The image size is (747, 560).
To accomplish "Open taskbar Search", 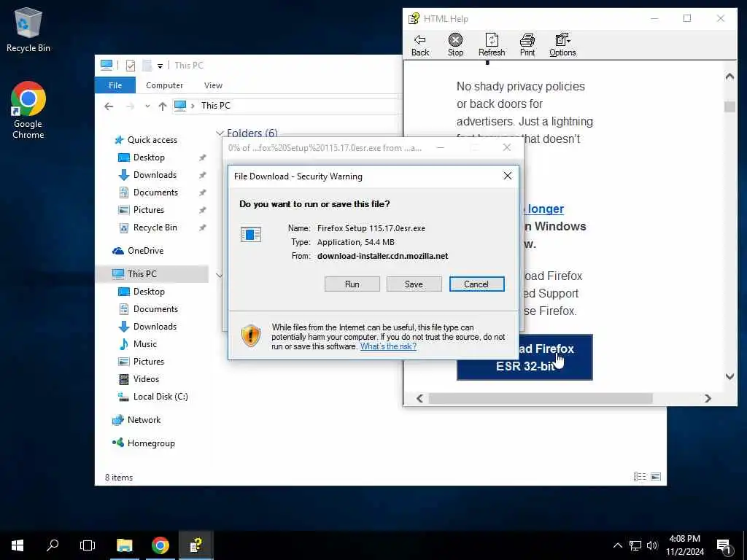I will point(53,545).
